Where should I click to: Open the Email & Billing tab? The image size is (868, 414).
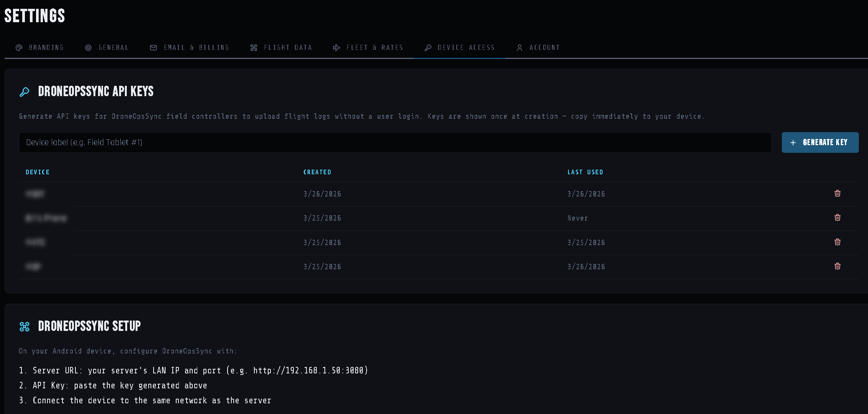coord(190,47)
